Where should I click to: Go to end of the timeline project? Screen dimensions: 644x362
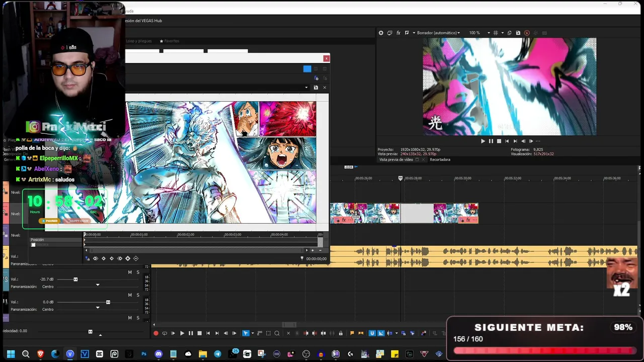tap(217, 333)
